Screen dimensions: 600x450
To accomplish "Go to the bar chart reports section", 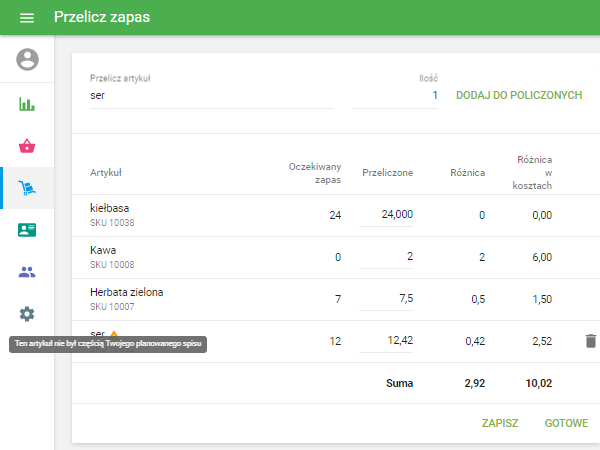I will 27,104.
